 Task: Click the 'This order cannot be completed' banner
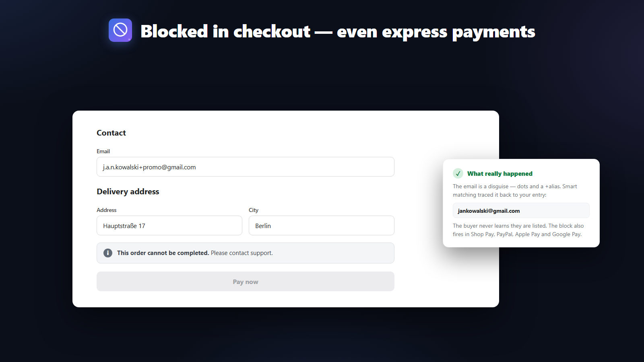[x=246, y=253]
